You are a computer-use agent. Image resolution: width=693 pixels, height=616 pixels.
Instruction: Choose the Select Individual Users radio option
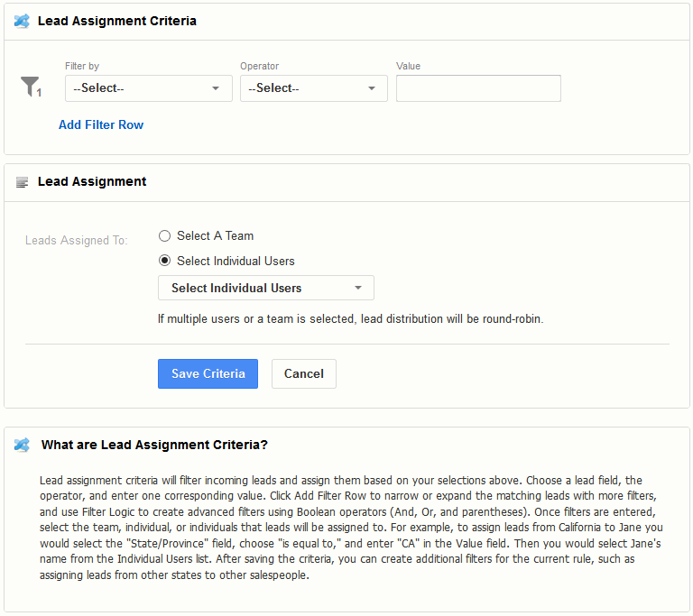pyautogui.click(x=164, y=261)
